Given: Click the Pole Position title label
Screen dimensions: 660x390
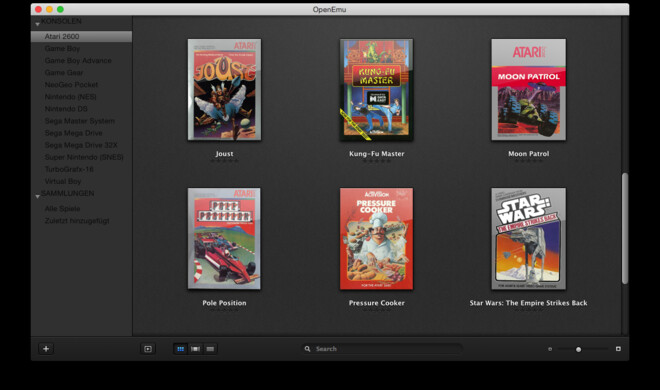Looking at the screenshot, I should pos(224,303).
